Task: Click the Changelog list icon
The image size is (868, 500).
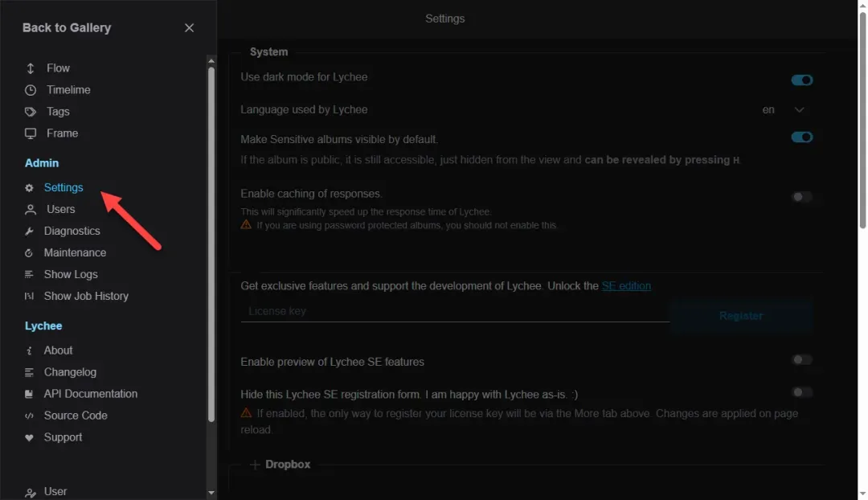Action: 30,372
